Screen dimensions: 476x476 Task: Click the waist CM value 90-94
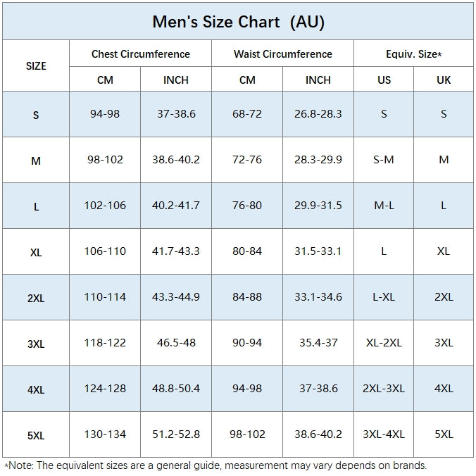[247, 343]
